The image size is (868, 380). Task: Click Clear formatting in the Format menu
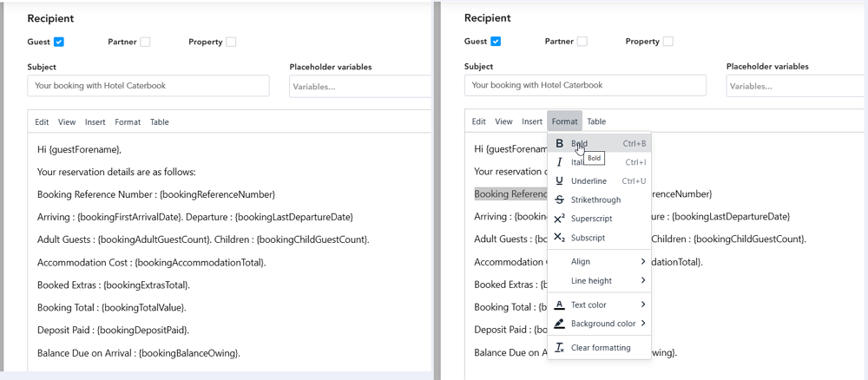click(599, 348)
